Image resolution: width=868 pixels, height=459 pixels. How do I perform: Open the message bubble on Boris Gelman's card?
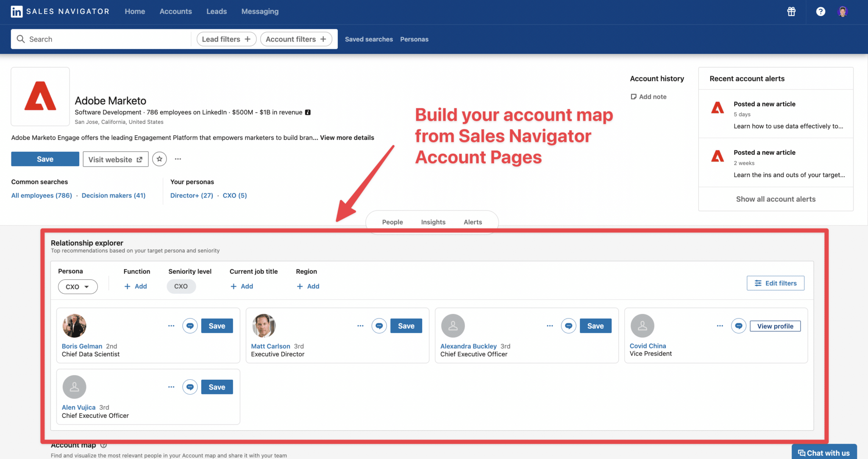click(x=190, y=325)
